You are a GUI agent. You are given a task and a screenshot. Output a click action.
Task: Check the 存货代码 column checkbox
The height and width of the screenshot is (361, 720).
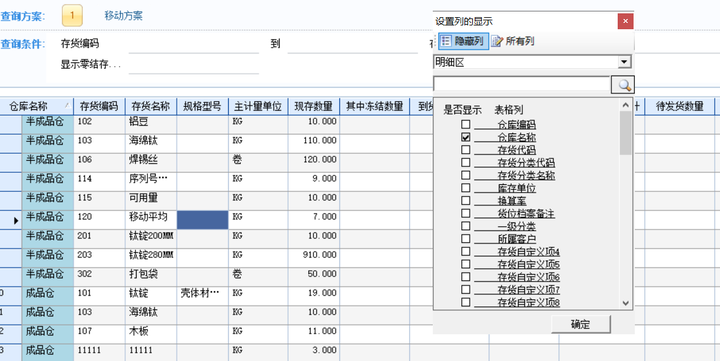[x=466, y=150]
